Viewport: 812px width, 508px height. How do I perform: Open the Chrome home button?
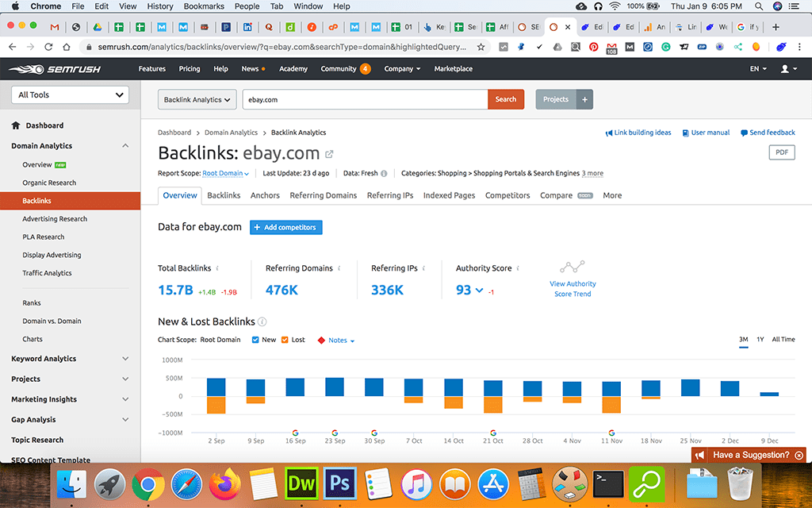pos(67,47)
